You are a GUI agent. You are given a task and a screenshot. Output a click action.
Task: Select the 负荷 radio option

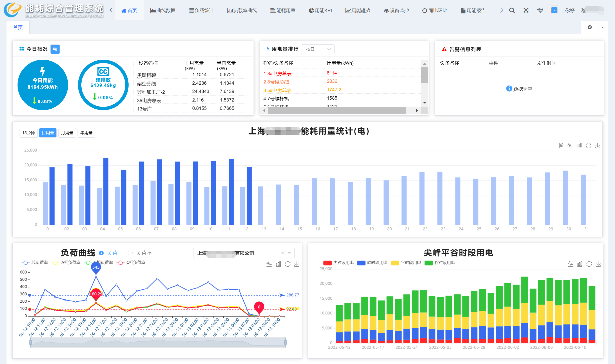[x=101, y=253]
